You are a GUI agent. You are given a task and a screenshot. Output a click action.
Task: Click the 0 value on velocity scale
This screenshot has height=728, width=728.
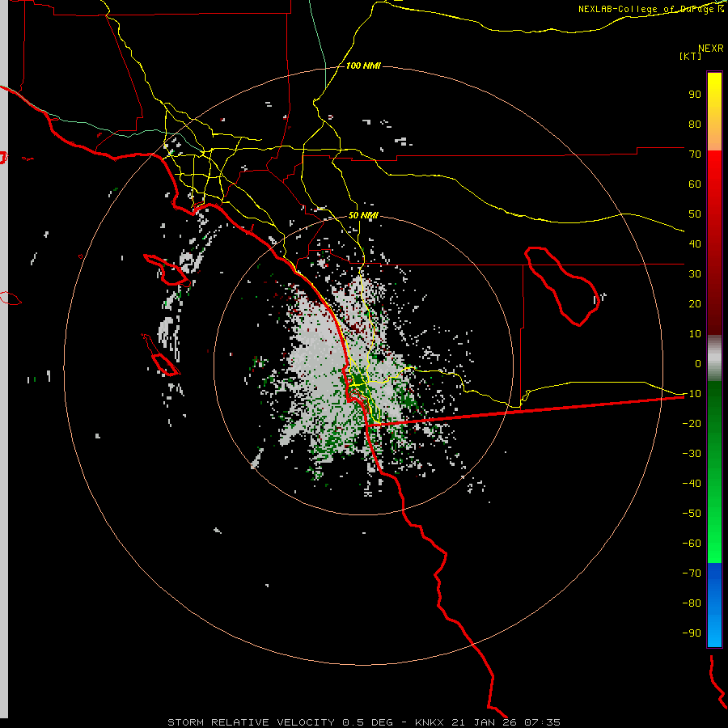[x=698, y=364]
